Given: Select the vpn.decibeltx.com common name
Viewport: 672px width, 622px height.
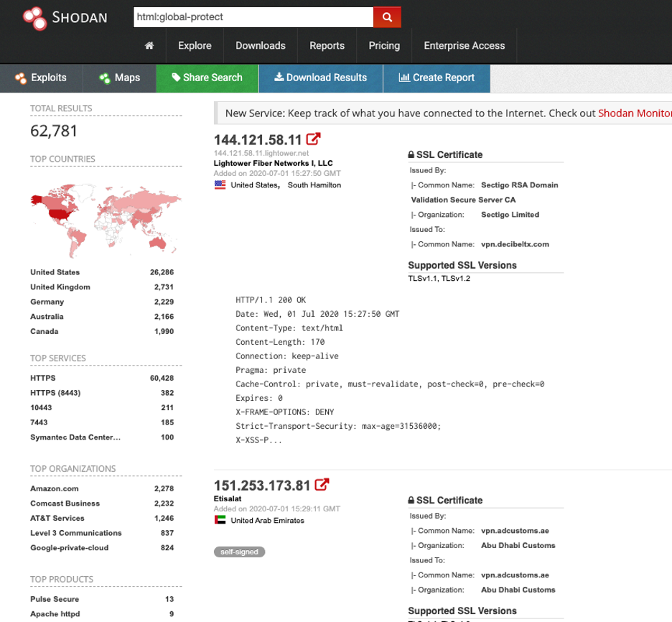Looking at the screenshot, I should tap(515, 244).
